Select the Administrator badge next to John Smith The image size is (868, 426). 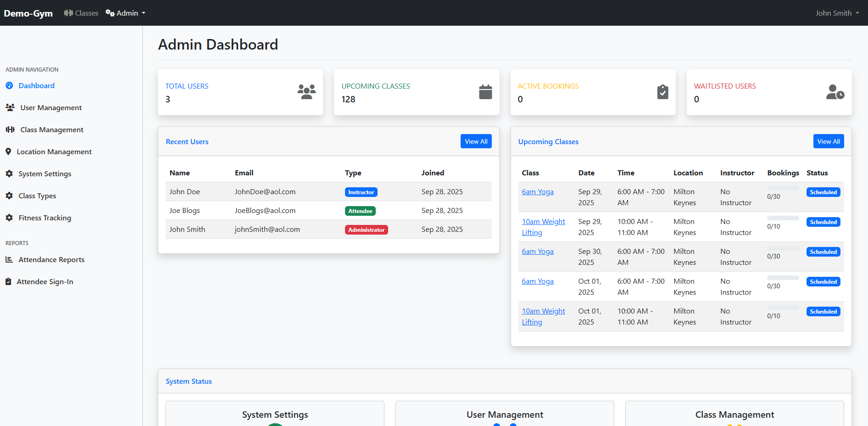coord(366,229)
